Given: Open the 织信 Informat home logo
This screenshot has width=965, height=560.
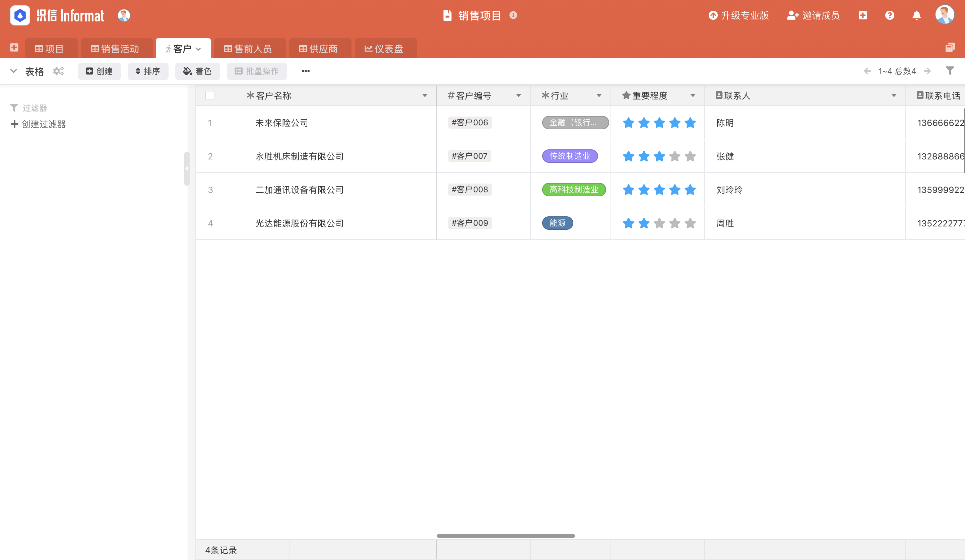Looking at the screenshot, I should pyautogui.click(x=20, y=15).
